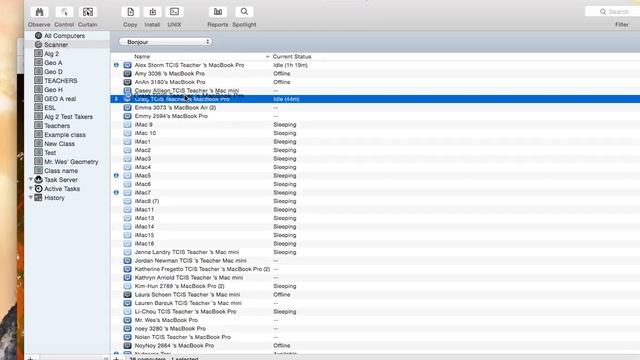The height and width of the screenshot is (360, 640).
Task: Select Emma 3073's MacBook Air (2) row
Action: click(375, 107)
